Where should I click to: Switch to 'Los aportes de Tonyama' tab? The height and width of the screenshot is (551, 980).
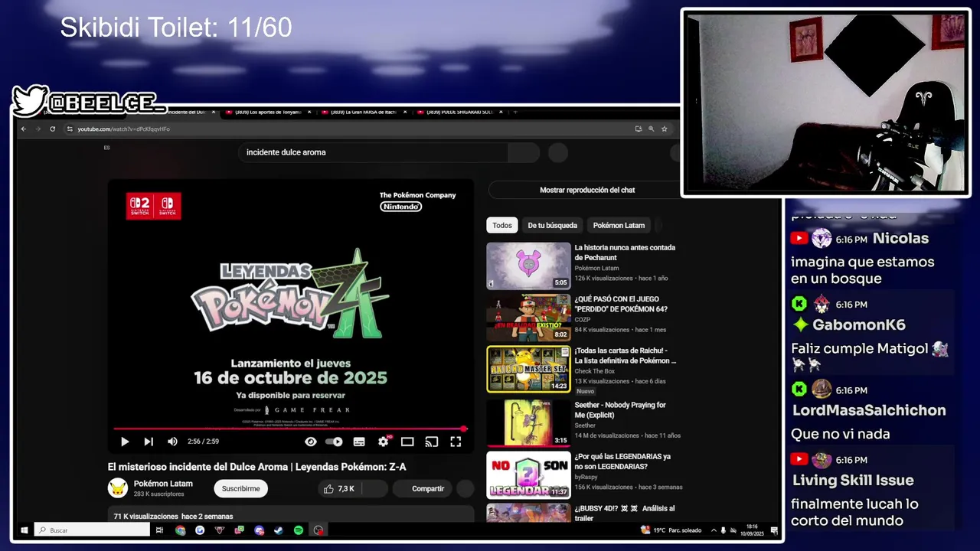point(268,112)
